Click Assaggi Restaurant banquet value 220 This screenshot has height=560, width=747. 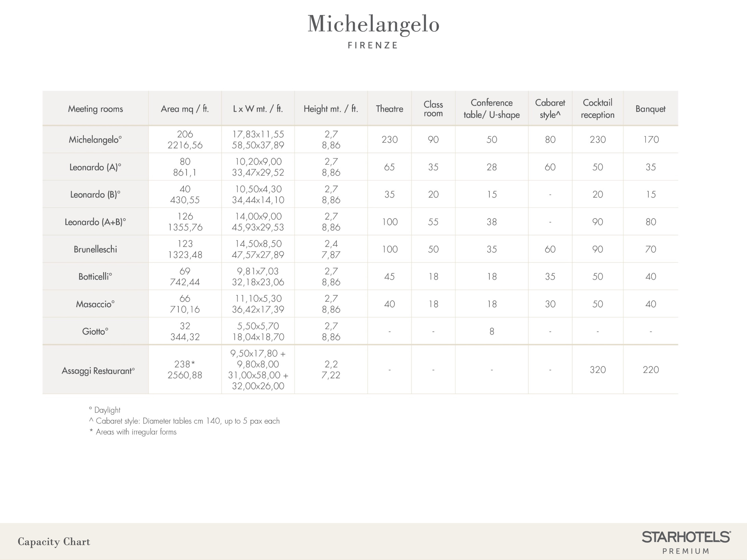coord(650,370)
